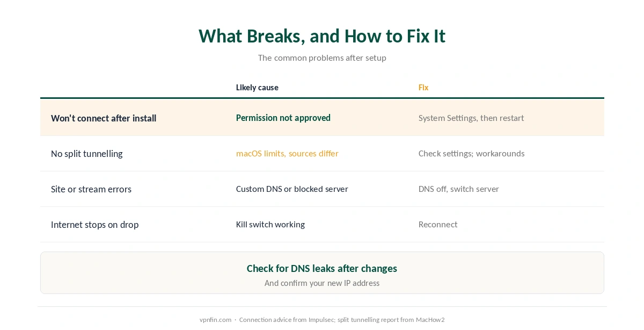Screen dimensions: 644x330
Task: Click the 'What Breaks, and How to Fix It' title
Action: coord(322,36)
